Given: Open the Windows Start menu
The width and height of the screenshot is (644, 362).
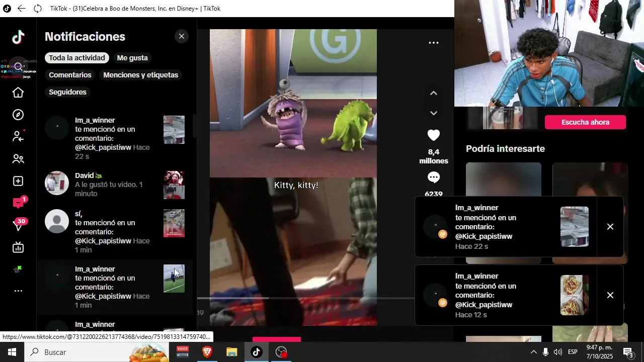Looking at the screenshot, I should [12, 352].
